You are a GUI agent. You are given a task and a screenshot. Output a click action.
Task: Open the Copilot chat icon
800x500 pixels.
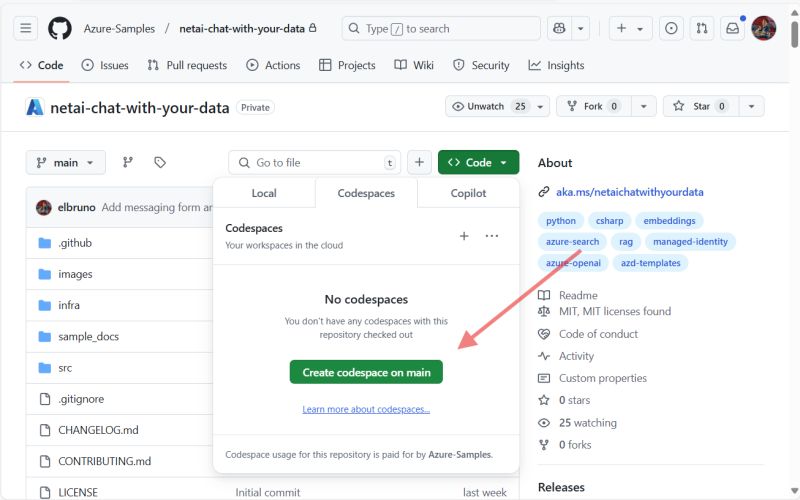click(559, 29)
